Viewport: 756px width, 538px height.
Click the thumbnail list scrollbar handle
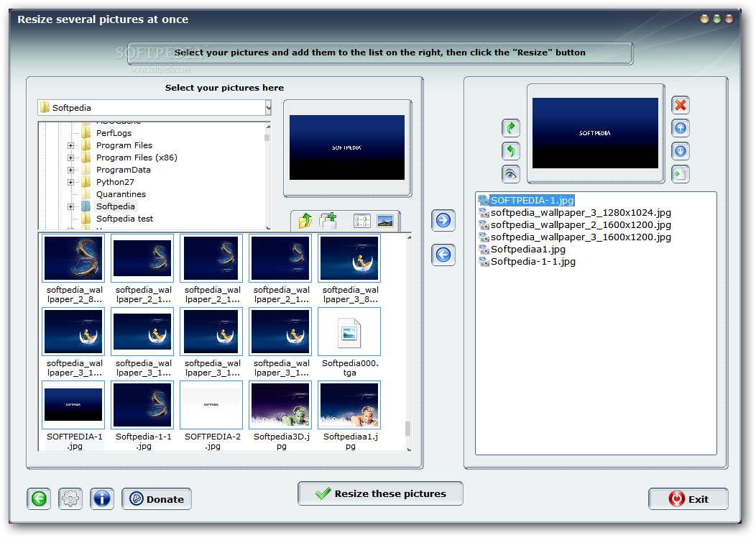tap(408, 429)
